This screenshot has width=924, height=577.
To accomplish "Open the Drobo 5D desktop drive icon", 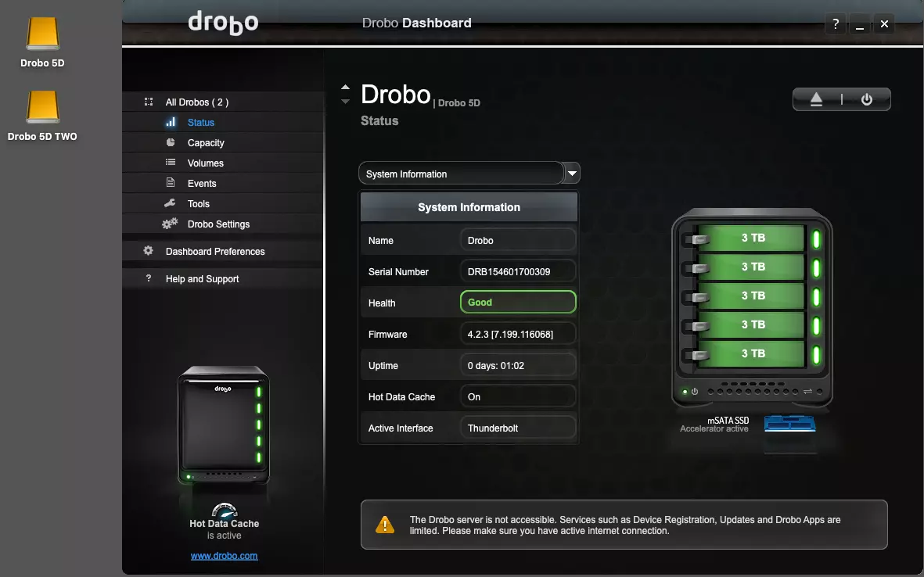I will click(x=42, y=34).
